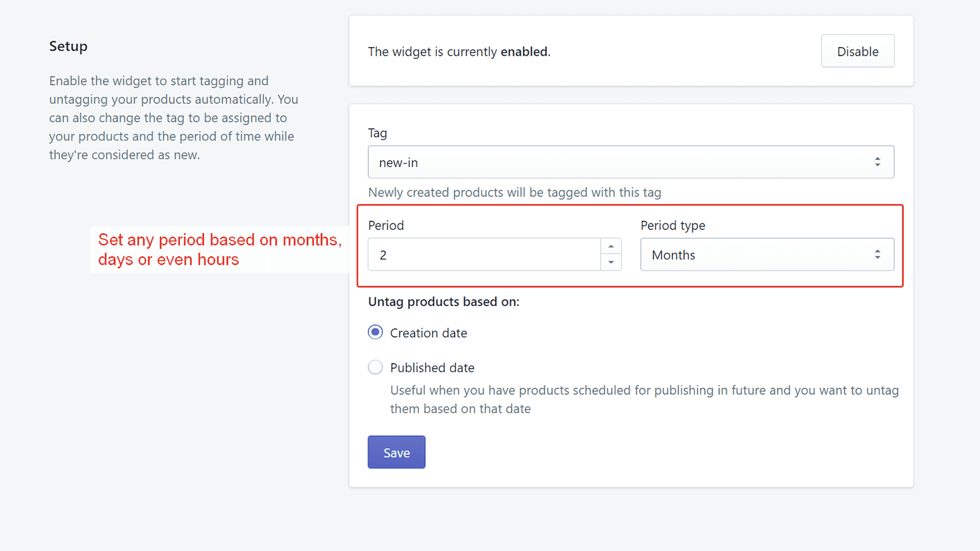This screenshot has width=980, height=551.
Task: Click into the Period number field
Action: pyautogui.click(x=484, y=255)
